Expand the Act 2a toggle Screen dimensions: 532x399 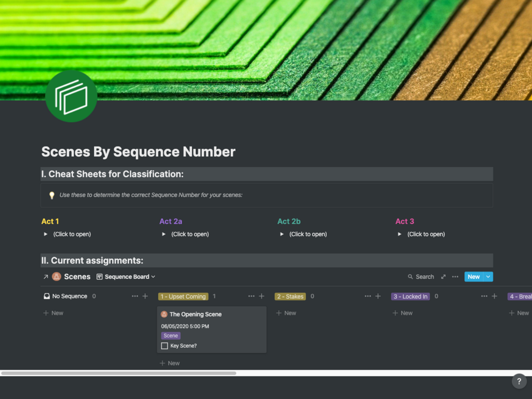[164, 234]
